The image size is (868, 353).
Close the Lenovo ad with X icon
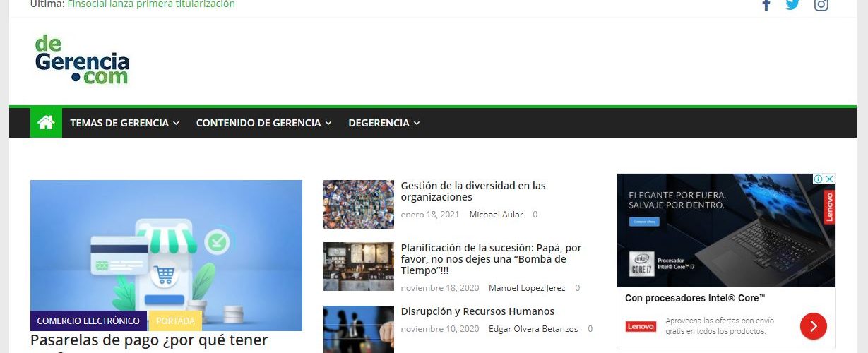(x=830, y=179)
